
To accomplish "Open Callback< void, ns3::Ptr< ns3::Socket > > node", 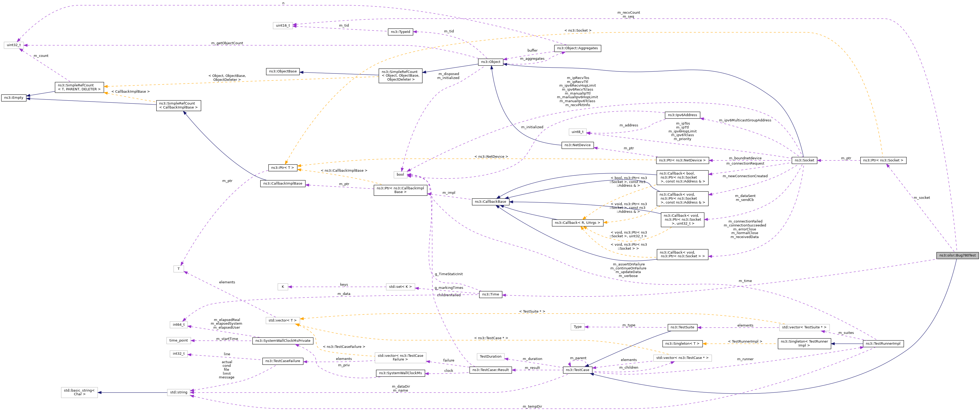I will [682, 254].
